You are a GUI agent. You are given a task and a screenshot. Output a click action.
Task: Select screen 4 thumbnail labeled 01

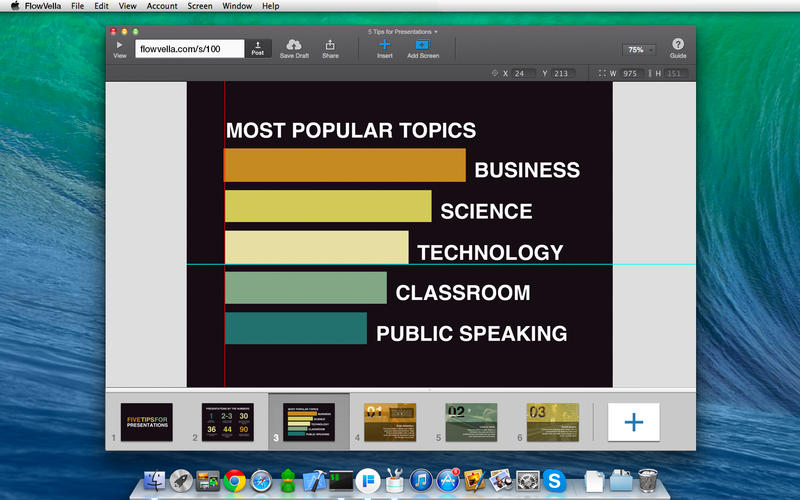pos(390,422)
